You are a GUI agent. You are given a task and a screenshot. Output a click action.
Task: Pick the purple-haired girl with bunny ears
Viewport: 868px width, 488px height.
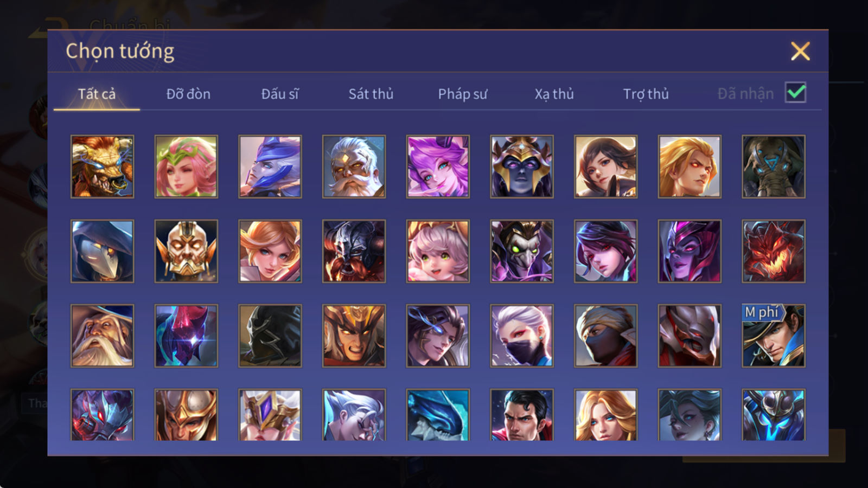click(x=438, y=166)
